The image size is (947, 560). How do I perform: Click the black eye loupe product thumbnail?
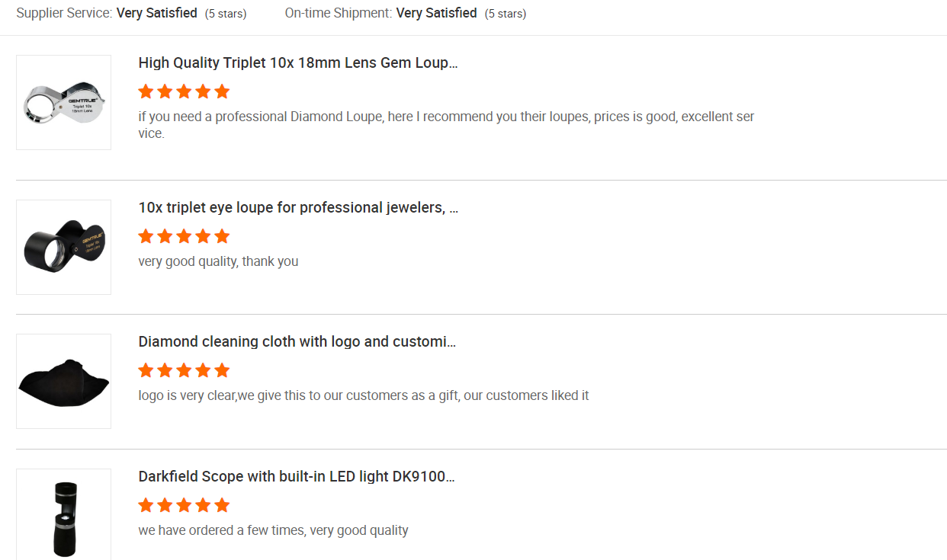pos(63,247)
